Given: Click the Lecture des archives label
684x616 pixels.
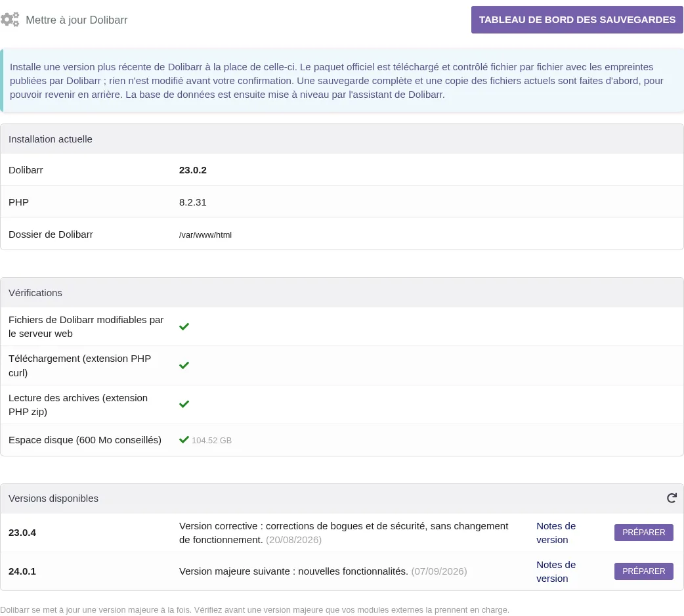Looking at the screenshot, I should coord(78,405).
